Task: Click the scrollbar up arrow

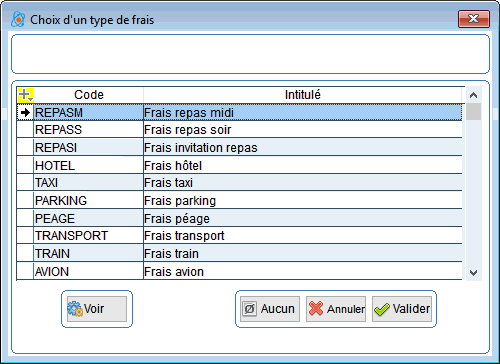Action: tap(473, 95)
